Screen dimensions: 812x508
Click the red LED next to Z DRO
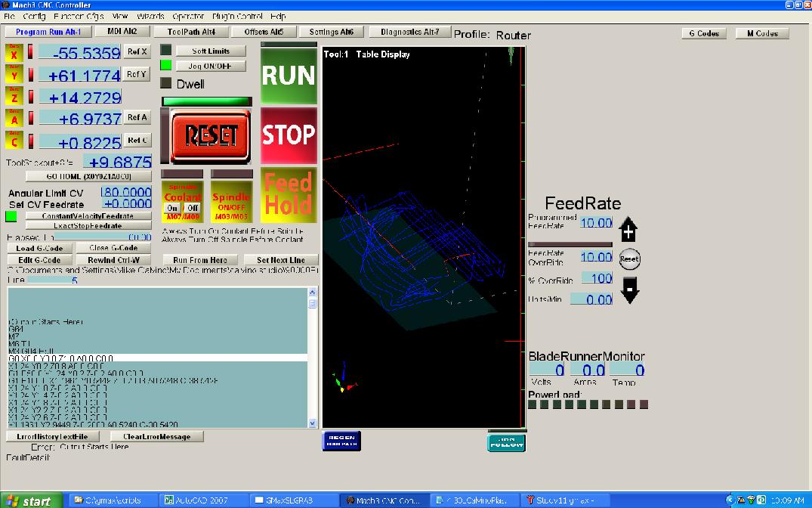coord(30,97)
